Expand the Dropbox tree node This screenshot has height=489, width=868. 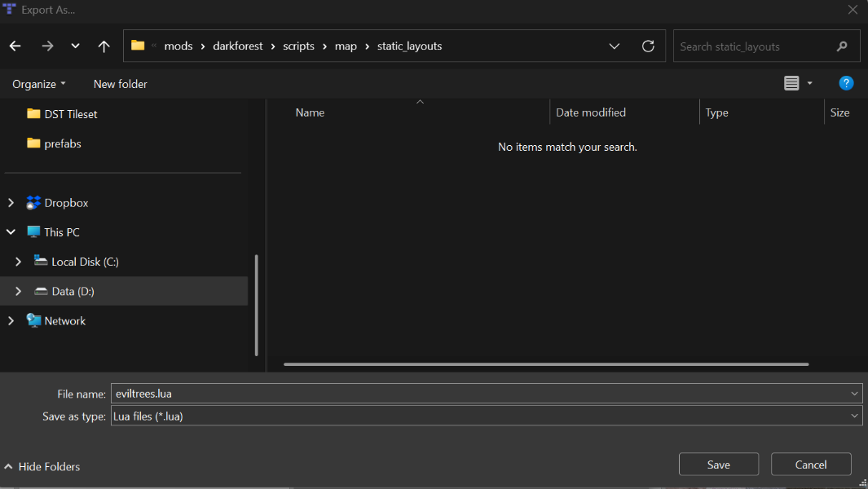pos(11,203)
